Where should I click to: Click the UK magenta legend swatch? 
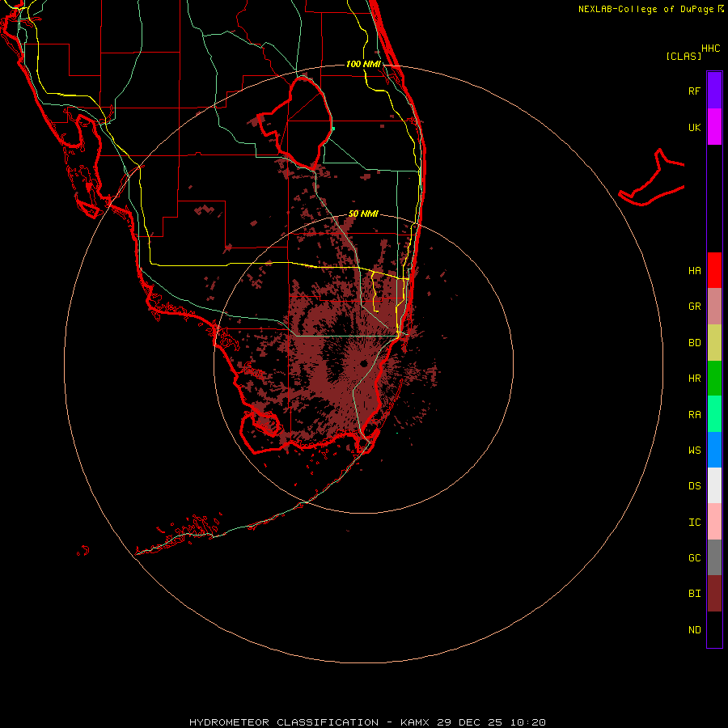point(714,126)
